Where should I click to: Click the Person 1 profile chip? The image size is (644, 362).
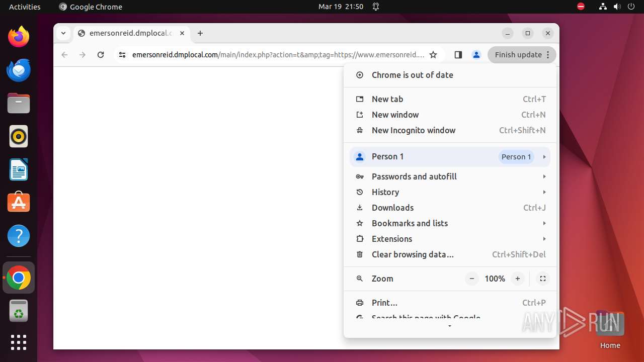516,157
